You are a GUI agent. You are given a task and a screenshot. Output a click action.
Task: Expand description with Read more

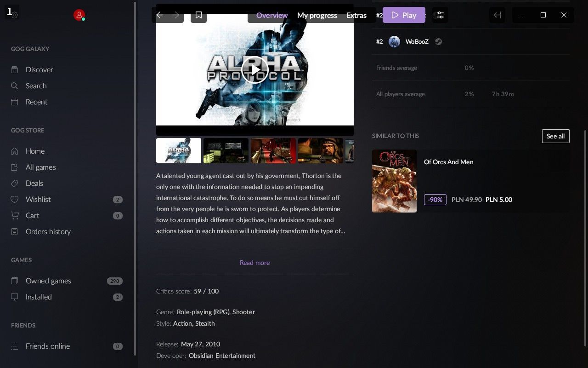point(254,262)
